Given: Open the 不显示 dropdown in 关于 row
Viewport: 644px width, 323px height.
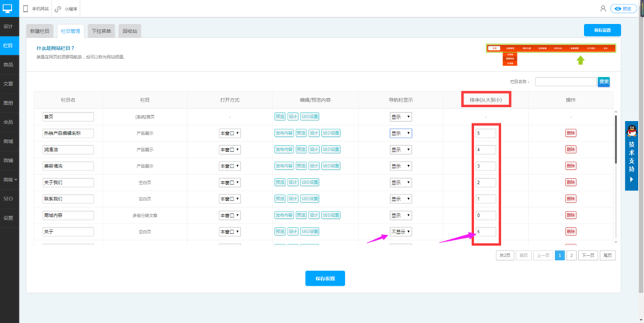Looking at the screenshot, I should point(401,232).
